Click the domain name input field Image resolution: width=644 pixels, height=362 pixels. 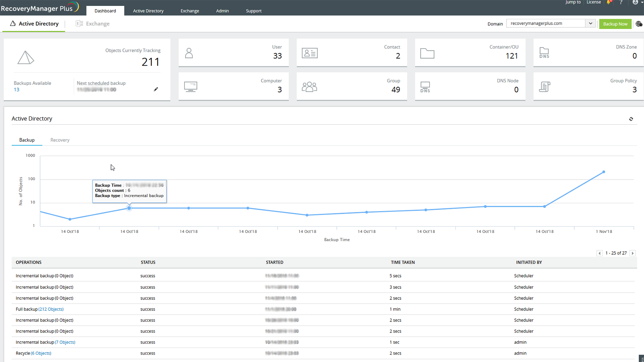click(546, 24)
